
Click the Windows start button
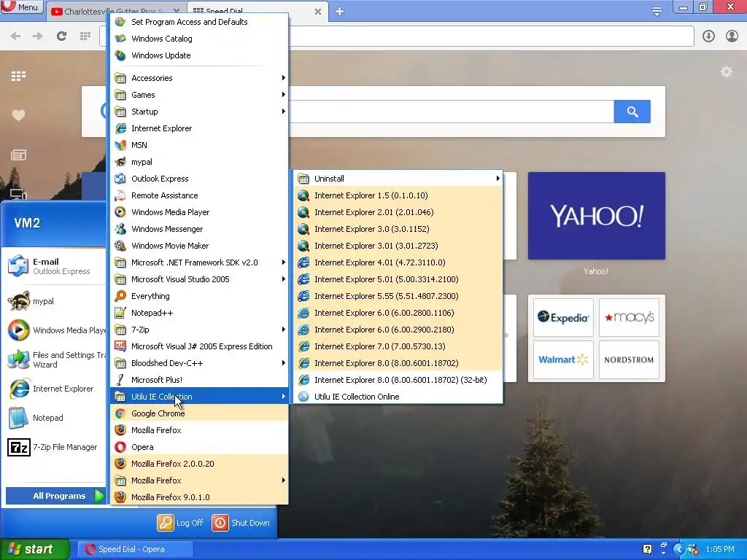click(34, 549)
